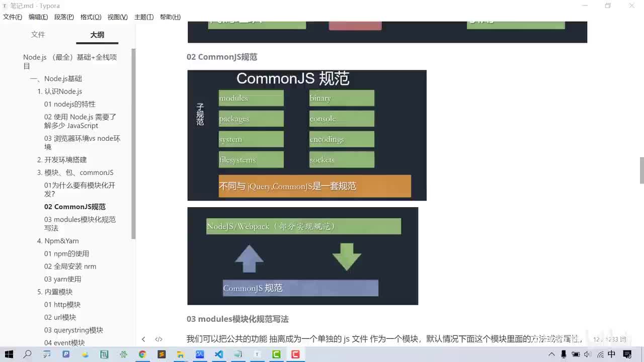Navigate to 02 全局安装 nrm heading
Screen dimensions: 644x362
pyautogui.click(x=70, y=266)
